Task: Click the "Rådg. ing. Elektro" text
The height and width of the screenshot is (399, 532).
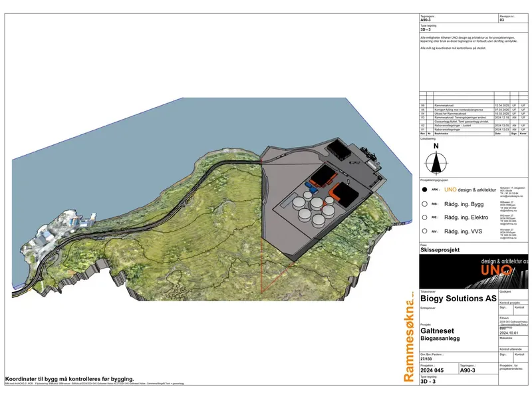Action: click(x=466, y=217)
